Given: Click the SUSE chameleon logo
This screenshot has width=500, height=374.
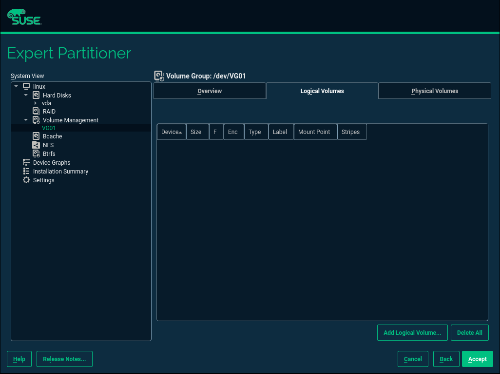Looking at the screenshot, I should tap(24, 17).
